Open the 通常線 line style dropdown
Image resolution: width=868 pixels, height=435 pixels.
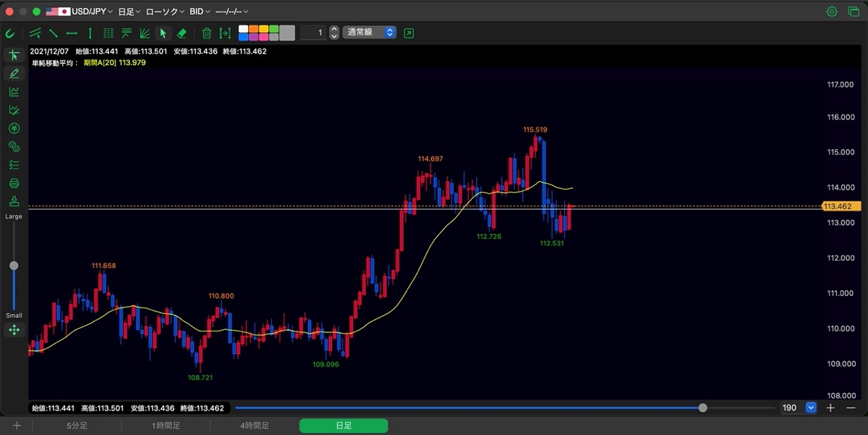pyautogui.click(x=370, y=33)
